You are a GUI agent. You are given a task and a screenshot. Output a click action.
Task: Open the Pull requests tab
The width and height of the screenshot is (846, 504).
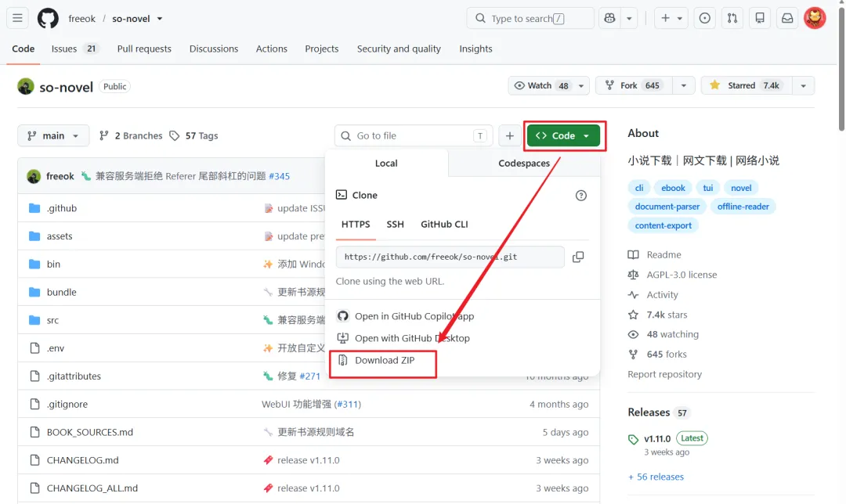144,49
